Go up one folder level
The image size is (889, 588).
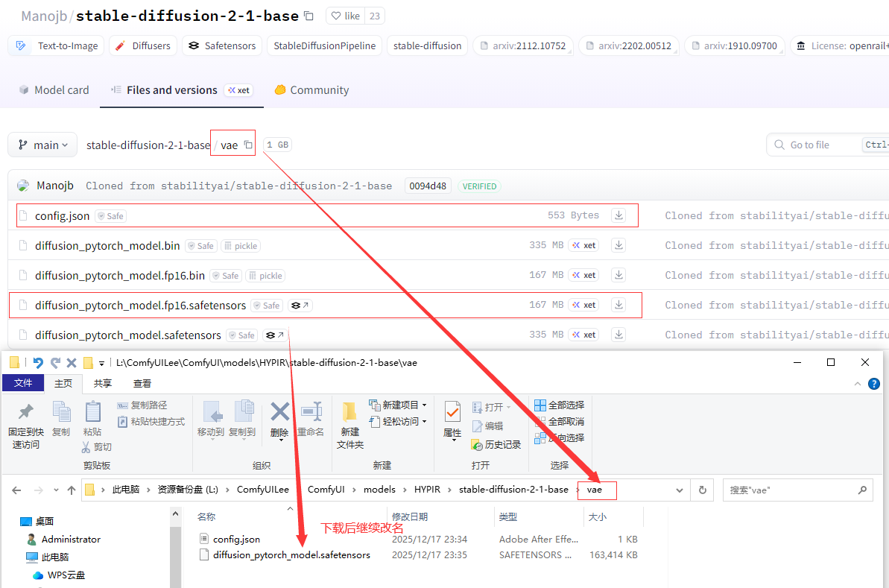click(72, 490)
